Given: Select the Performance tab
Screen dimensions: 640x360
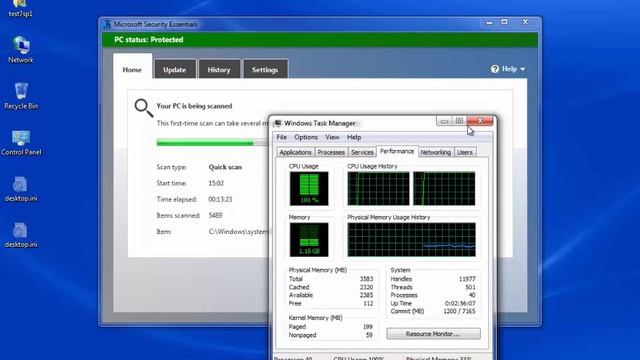Looking at the screenshot, I should point(397,151).
